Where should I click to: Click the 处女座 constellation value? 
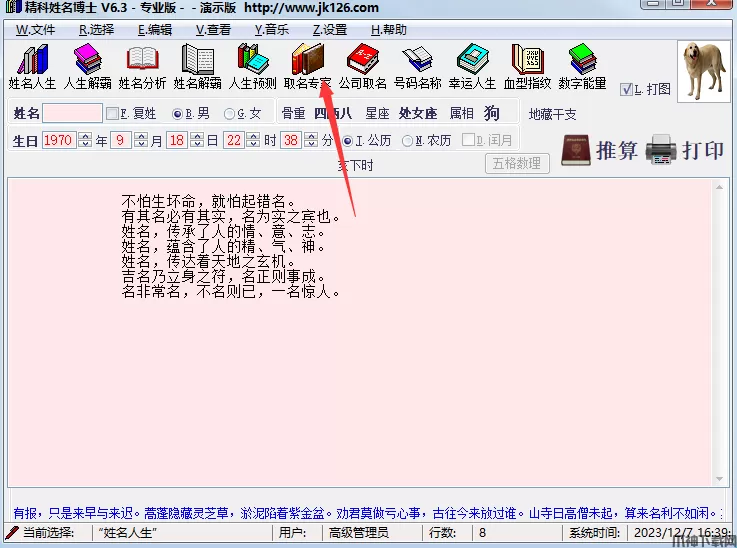(418, 113)
